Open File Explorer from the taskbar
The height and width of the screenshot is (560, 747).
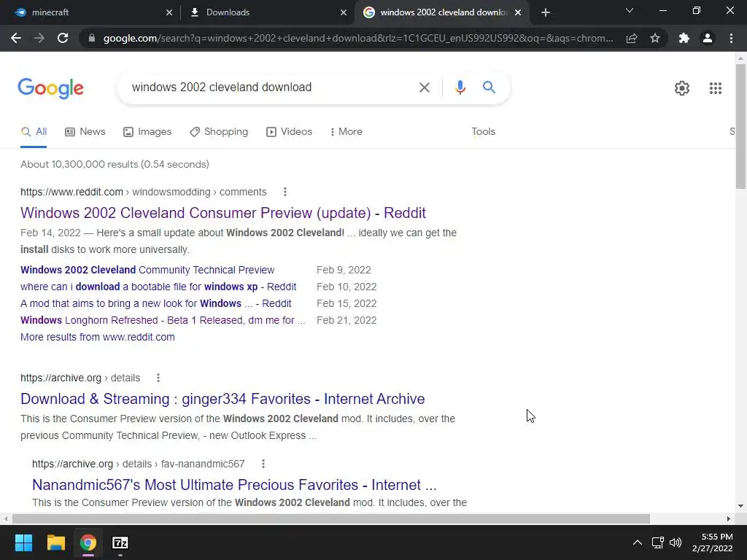point(55,542)
